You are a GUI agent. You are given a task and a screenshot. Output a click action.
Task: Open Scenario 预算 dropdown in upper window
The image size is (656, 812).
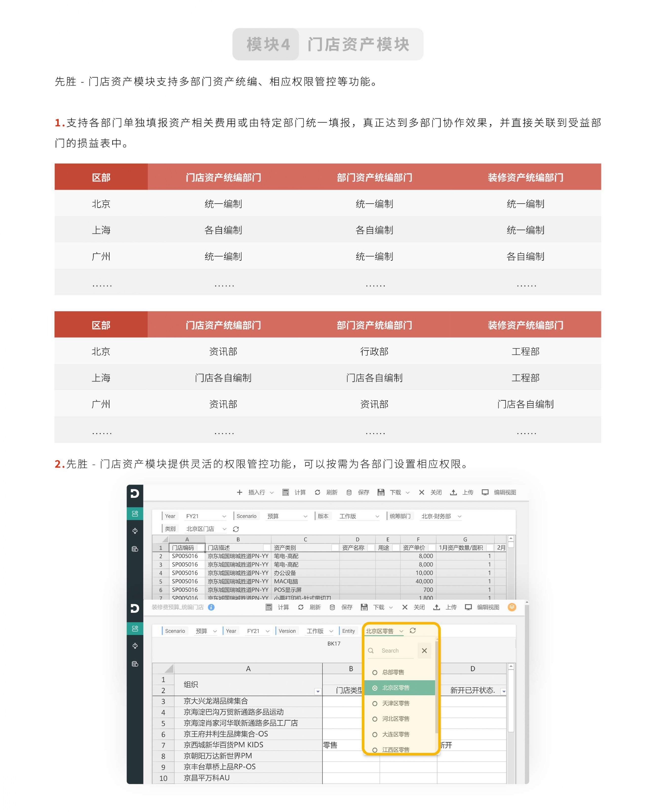(x=287, y=516)
